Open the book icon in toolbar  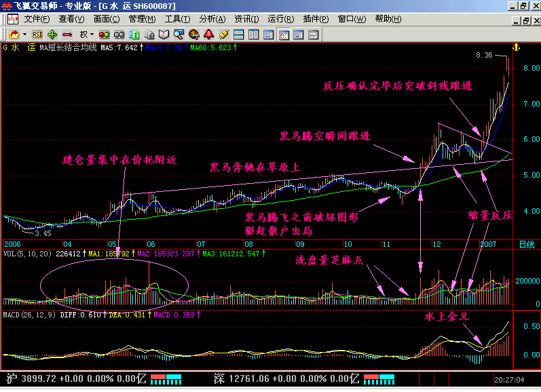(x=164, y=33)
